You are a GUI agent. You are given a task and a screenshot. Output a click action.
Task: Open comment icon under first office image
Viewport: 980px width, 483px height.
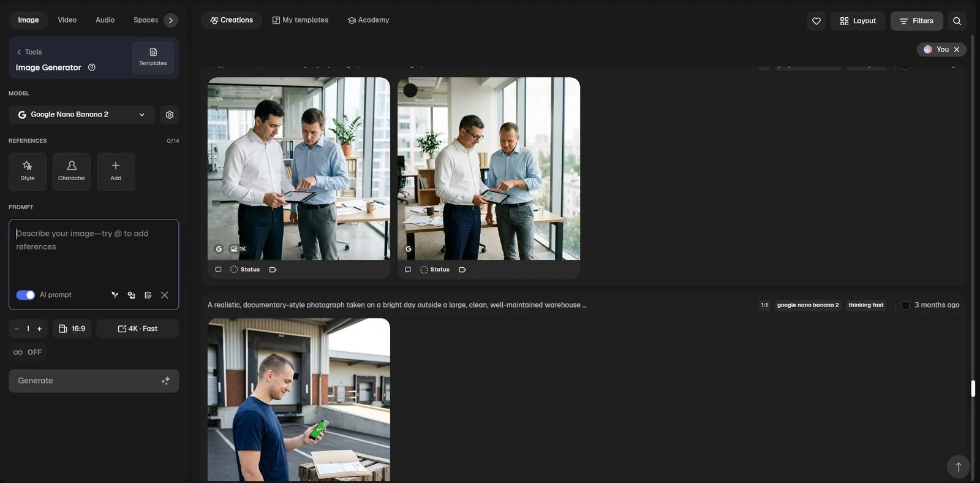[218, 270]
